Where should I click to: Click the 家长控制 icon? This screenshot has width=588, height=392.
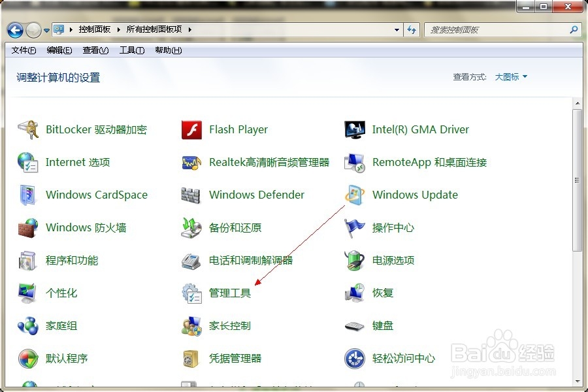[x=191, y=325]
